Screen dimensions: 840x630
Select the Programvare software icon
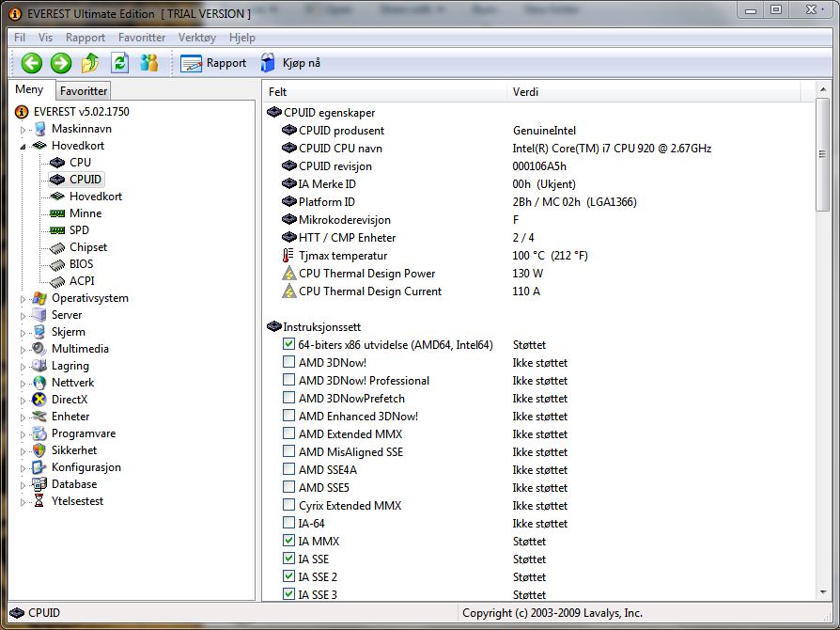pos(39,433)
